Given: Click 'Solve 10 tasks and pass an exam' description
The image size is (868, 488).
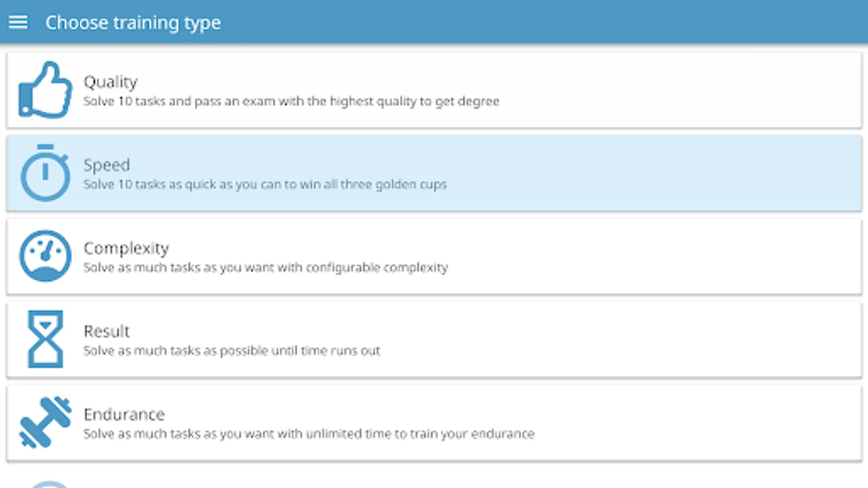Looking at the screenshot, I should [291, 101].
